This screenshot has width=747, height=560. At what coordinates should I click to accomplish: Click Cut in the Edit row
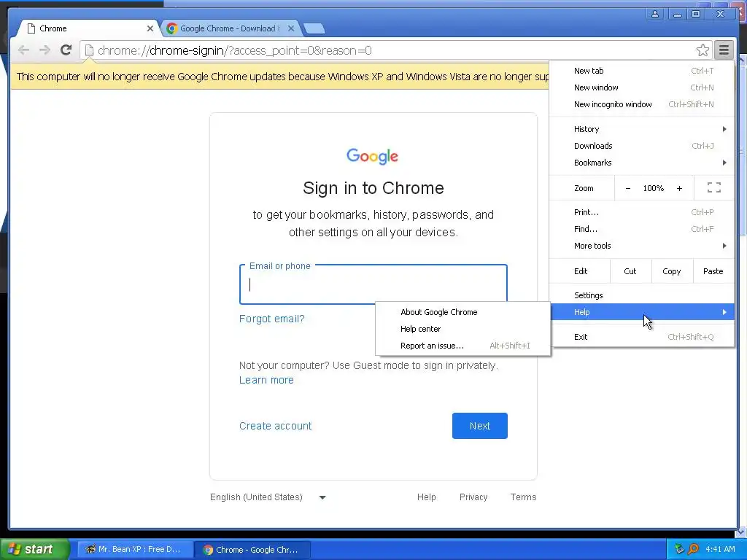(630, 271)
